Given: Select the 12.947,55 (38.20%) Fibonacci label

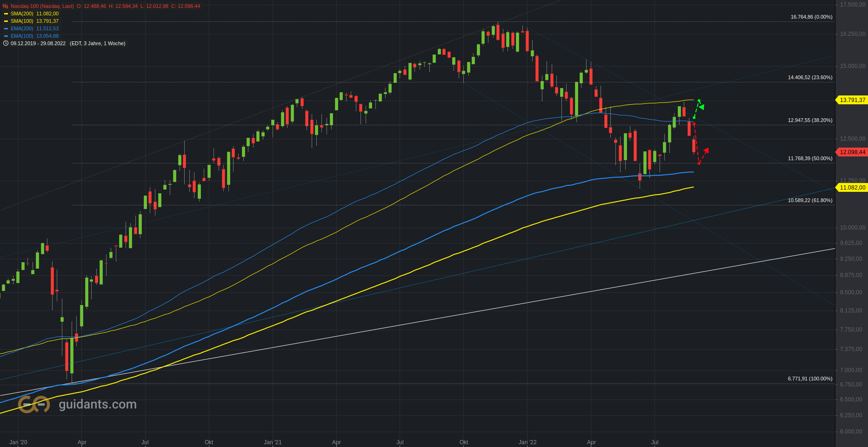Looking at the screenshot, I should click(810, 120).
